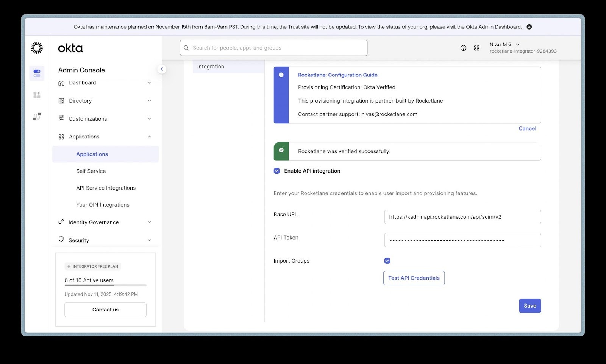
Task: Click the Security shield icon
Action: (x=61, y=240)
